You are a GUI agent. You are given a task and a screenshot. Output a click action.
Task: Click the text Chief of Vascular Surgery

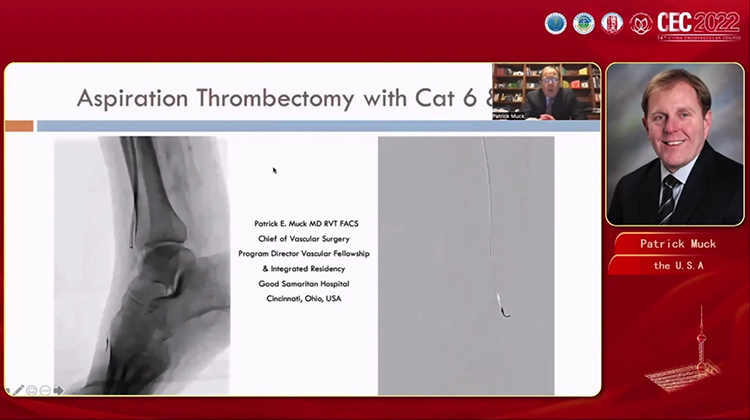pyautogui.click(x=304, y=239)
